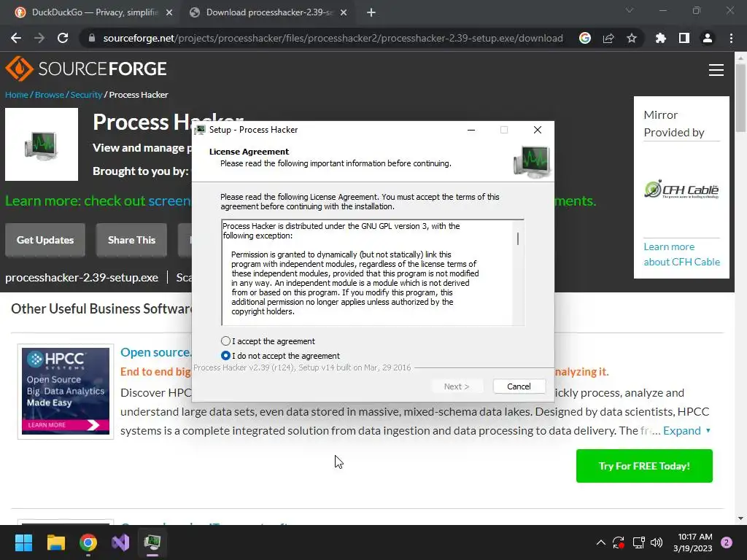Click the HPCC Systems ad image
This screenshot has width=747, height=560.
66,391
